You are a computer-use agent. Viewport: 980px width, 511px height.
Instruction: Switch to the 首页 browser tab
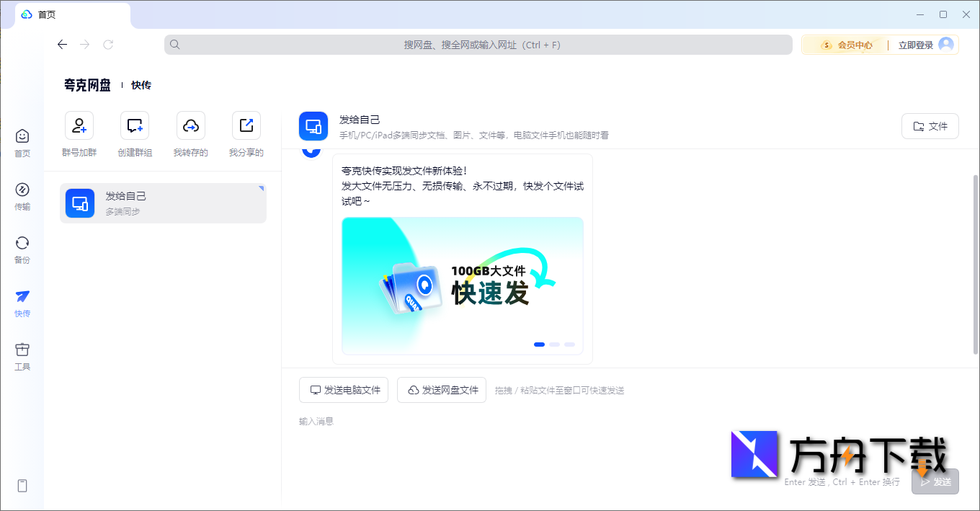pos(48,14)
